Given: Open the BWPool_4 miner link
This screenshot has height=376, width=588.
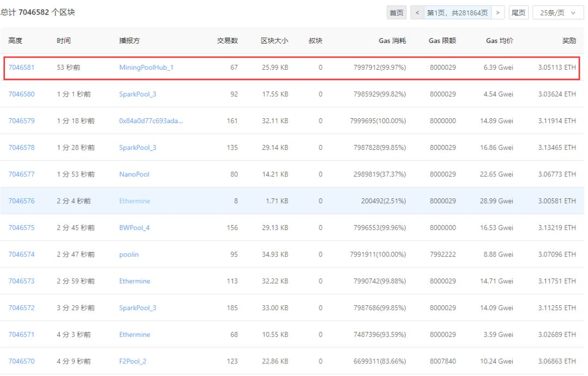Looking at the screenshot, I should click(x=134, y=228).
